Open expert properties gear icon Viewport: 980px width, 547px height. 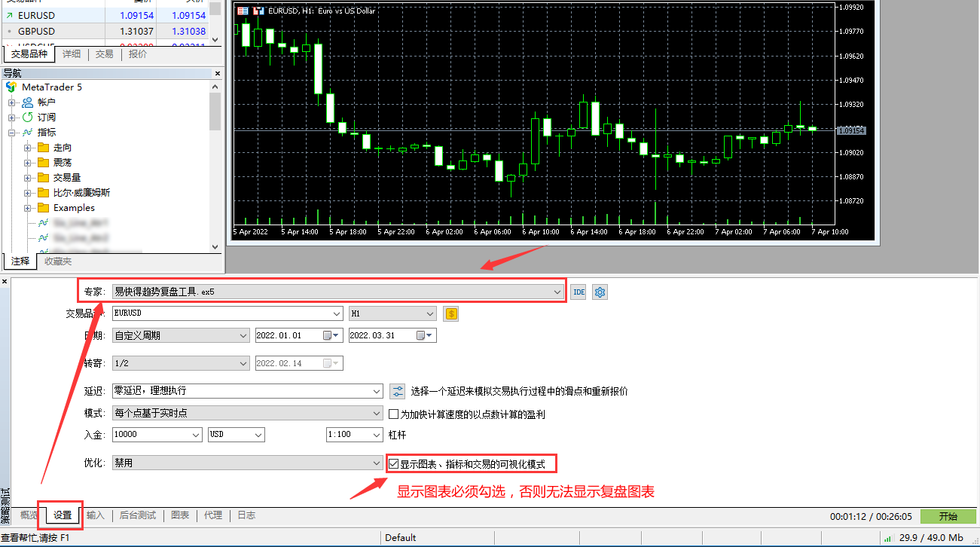pyautogui.click(x=600, y=292)
